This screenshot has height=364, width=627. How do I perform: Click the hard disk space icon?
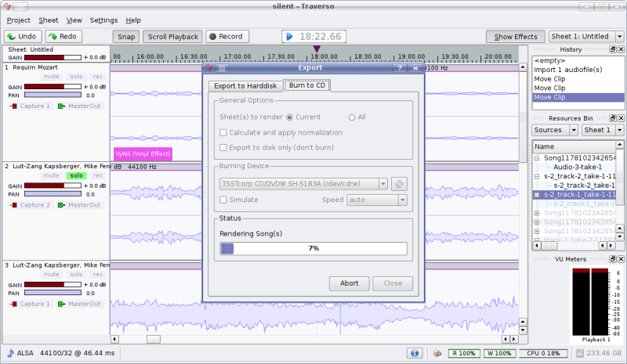[x=580, y=353]
